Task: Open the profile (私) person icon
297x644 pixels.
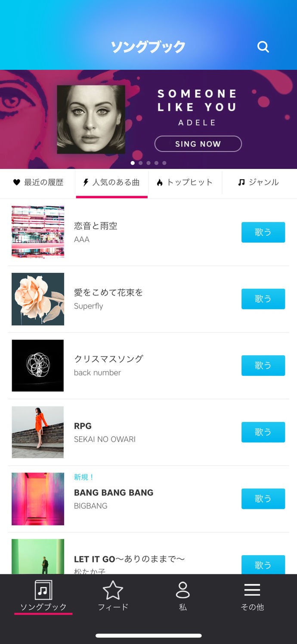Action: (x=183, y=590)
